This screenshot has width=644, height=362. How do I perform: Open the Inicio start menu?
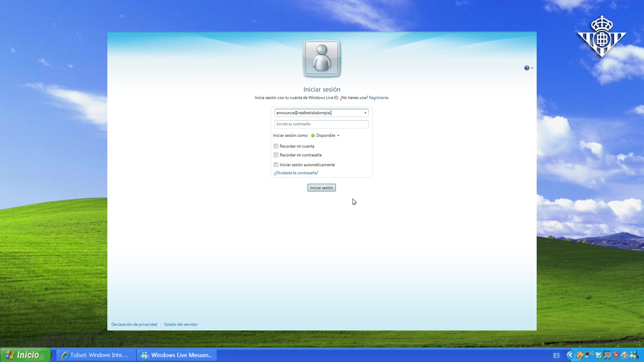(24, 355)
